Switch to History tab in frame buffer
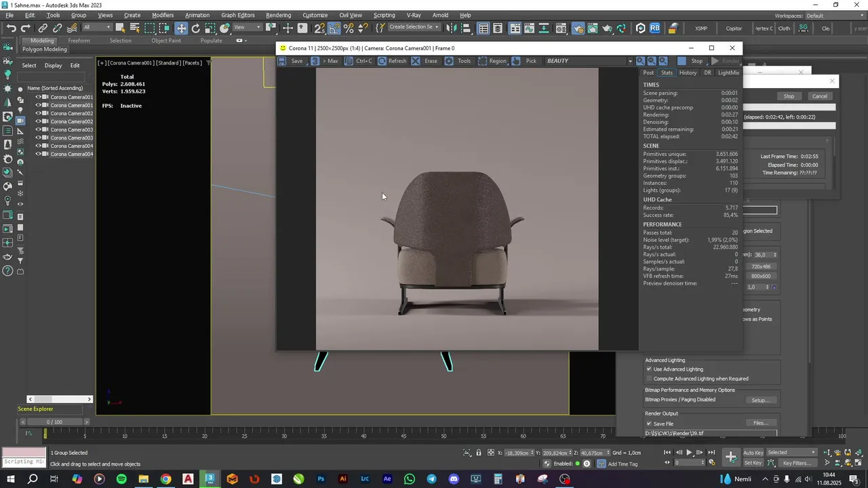 click(688, 73)
